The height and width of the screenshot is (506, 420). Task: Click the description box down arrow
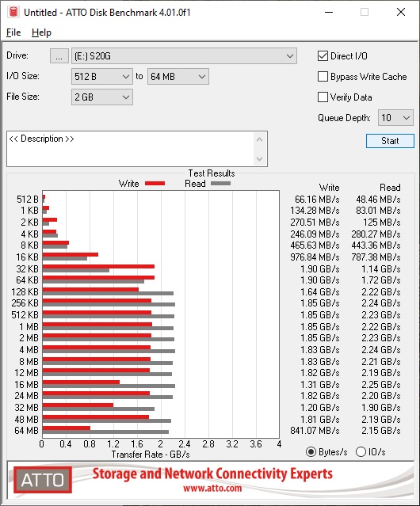(259, 158)
